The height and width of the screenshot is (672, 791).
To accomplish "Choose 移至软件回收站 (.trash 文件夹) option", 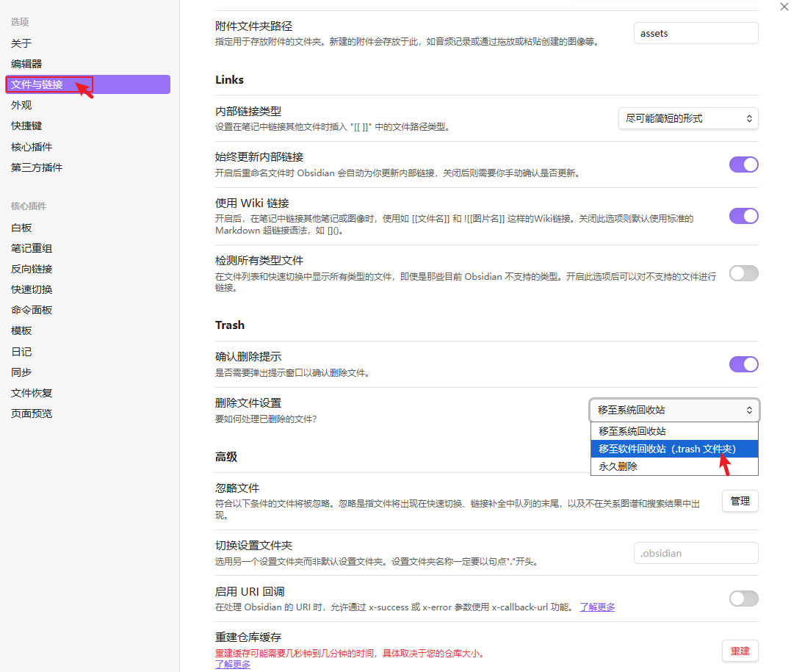I will point(667,449).
